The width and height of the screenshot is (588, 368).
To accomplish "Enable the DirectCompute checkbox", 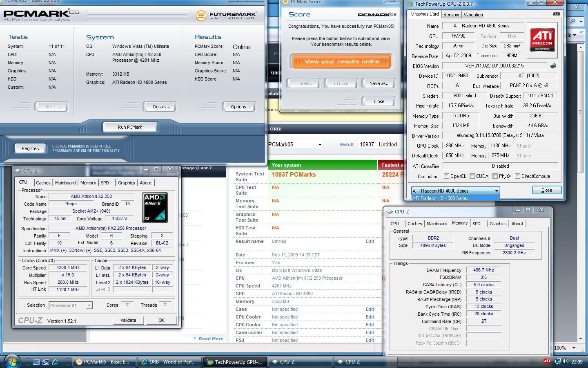I will [x=517, y=176].
